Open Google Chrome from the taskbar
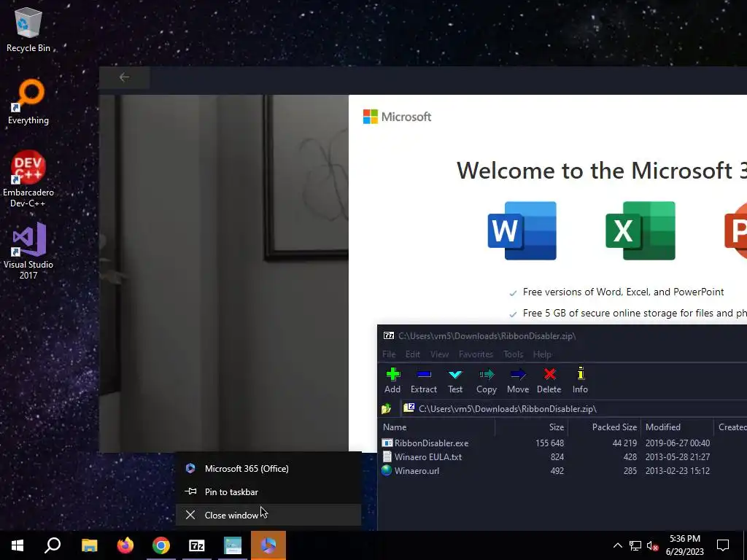Image resolution: width=747 pixels, height=560 pixels. [x=161, y=545]
